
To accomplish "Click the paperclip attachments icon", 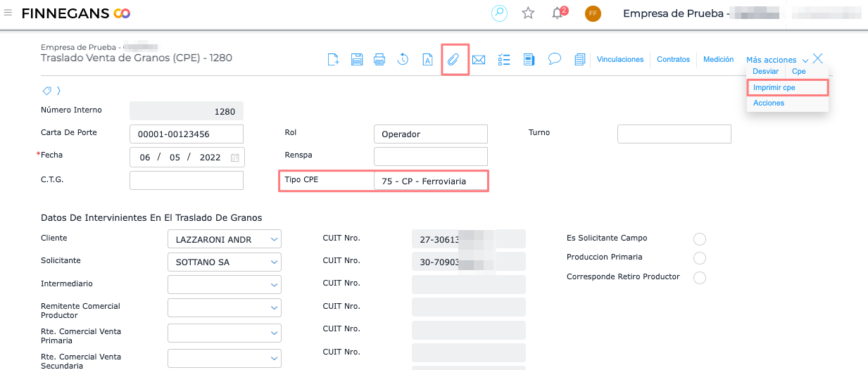I will coord(454,60).
